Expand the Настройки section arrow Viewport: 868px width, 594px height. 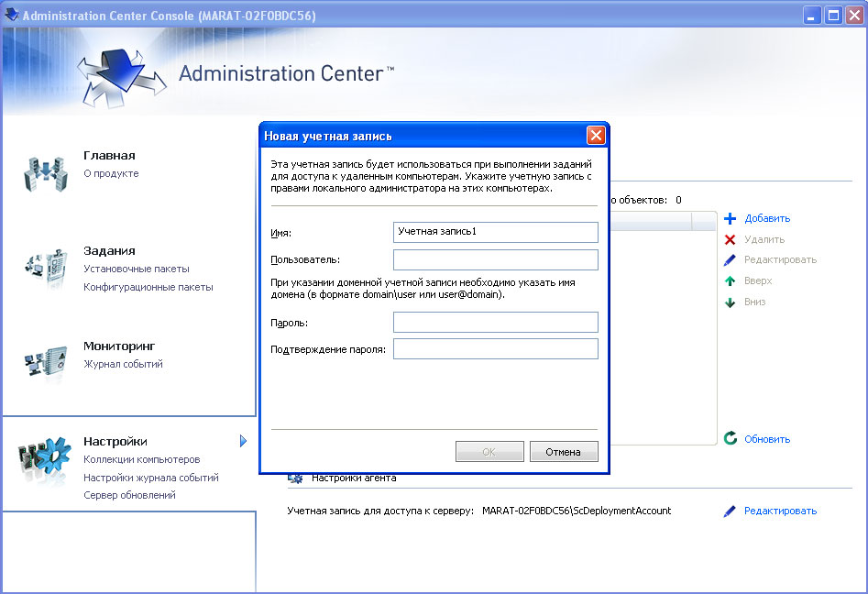(x=243, y=441)
